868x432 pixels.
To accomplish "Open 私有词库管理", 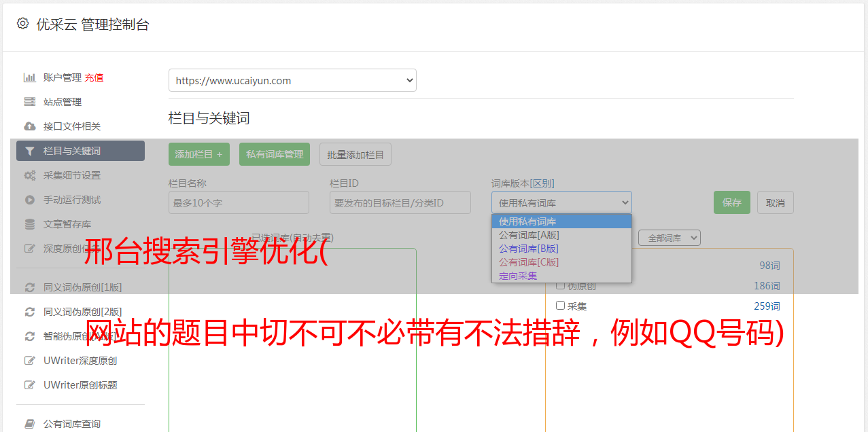I will tap(275, 154).
